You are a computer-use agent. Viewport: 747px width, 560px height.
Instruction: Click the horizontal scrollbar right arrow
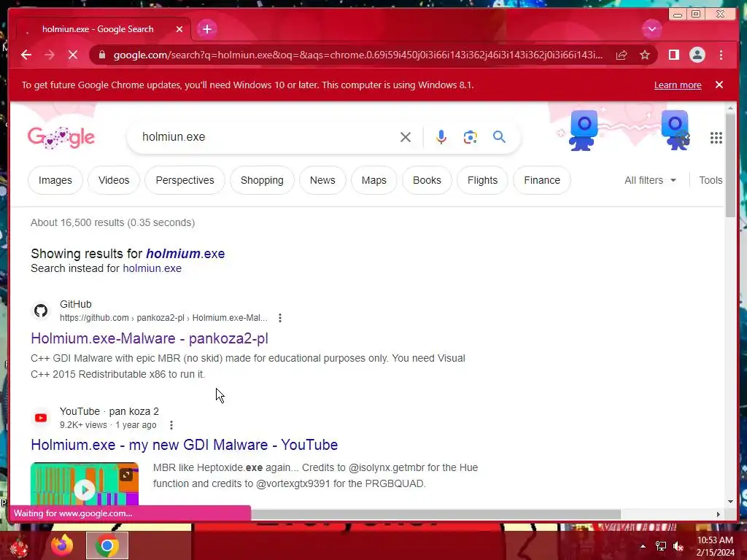click(719, 514)
